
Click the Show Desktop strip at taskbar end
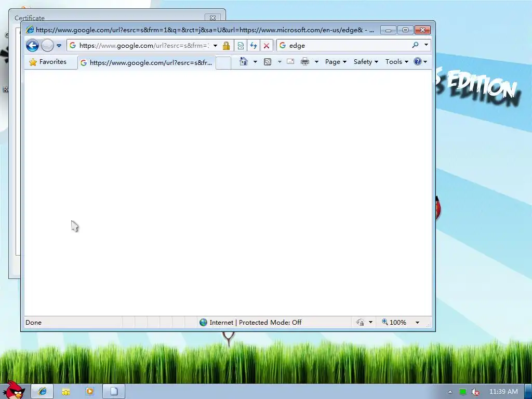pyautogui.click(x=528, y=392)
